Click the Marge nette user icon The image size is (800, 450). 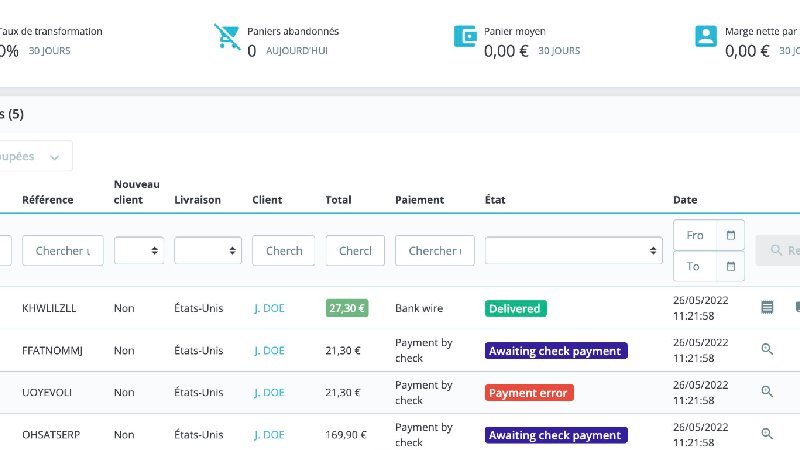point(706,36)
